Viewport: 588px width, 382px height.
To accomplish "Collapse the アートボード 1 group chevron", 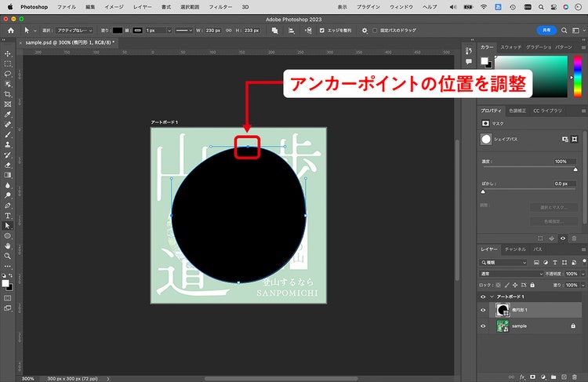I will [x=492, y=297].
